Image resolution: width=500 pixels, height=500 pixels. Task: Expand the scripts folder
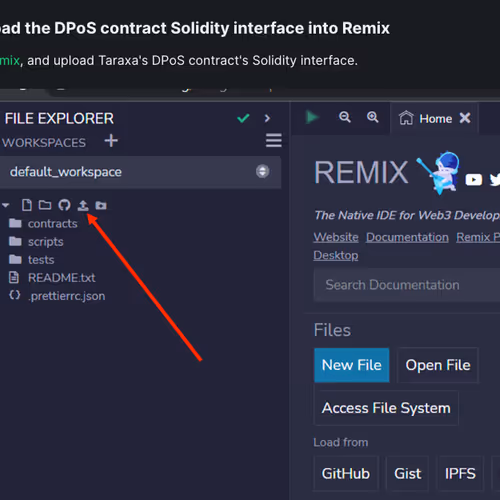coord(36,241)
